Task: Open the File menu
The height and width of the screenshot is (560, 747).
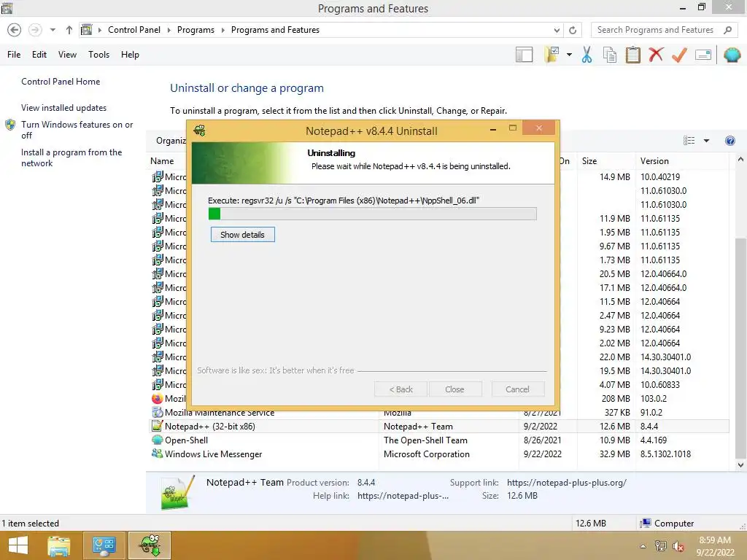Action: [14, 54]
